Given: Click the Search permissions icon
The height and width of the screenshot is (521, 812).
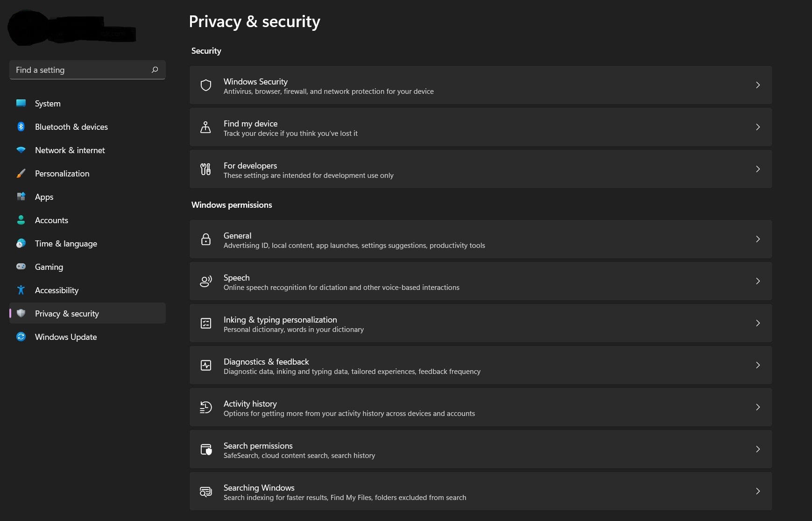Looking at the screenshot, I should [206, 450].
